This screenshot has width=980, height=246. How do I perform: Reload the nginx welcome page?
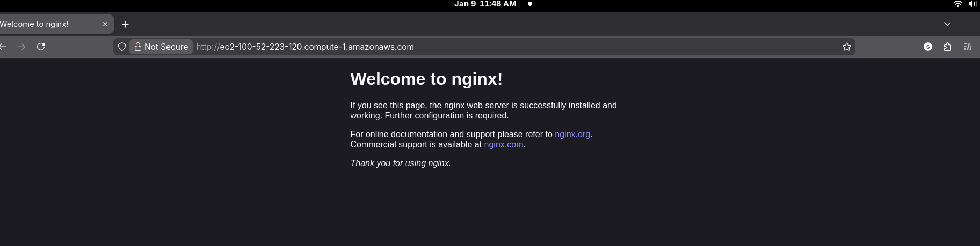[41, 47]
